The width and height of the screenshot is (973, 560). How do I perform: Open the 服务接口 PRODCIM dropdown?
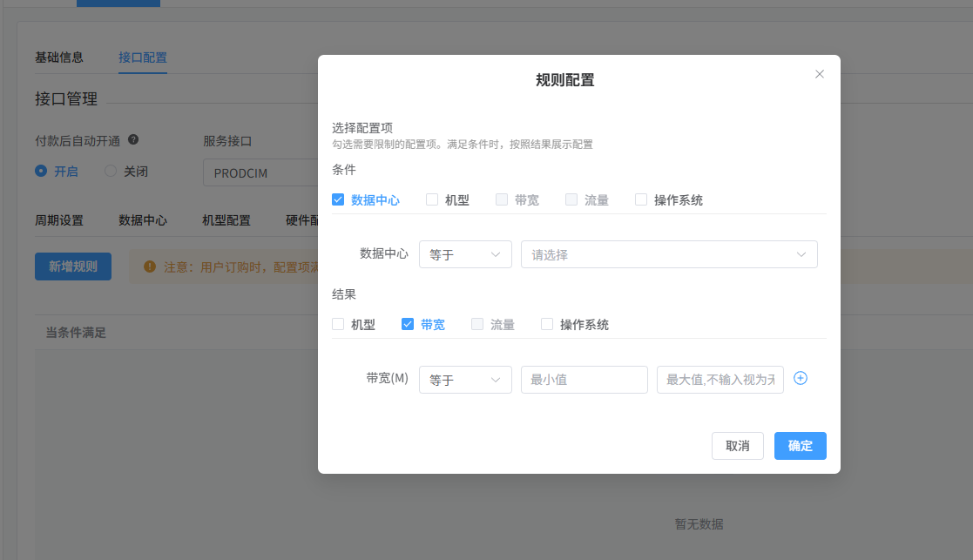click(260, 172)
